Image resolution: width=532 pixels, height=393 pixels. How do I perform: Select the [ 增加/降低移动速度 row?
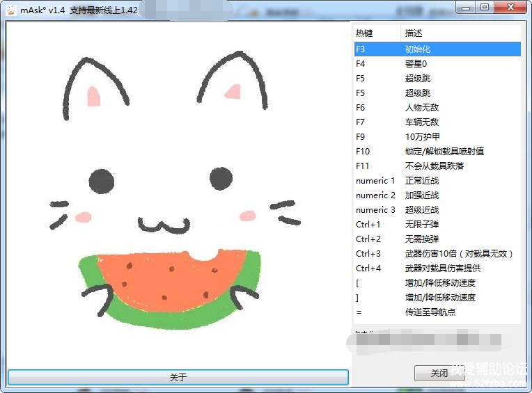coord(437,282)
